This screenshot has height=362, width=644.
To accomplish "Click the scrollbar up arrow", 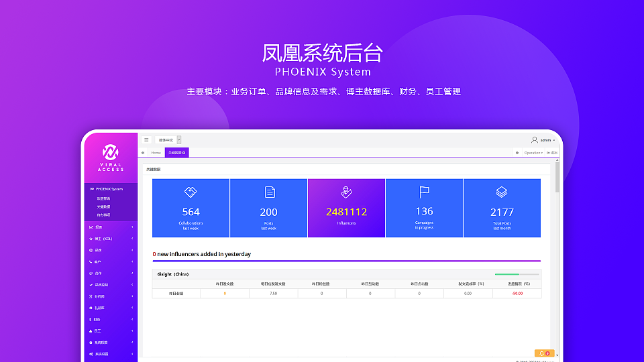I will [x=557, y=160].
